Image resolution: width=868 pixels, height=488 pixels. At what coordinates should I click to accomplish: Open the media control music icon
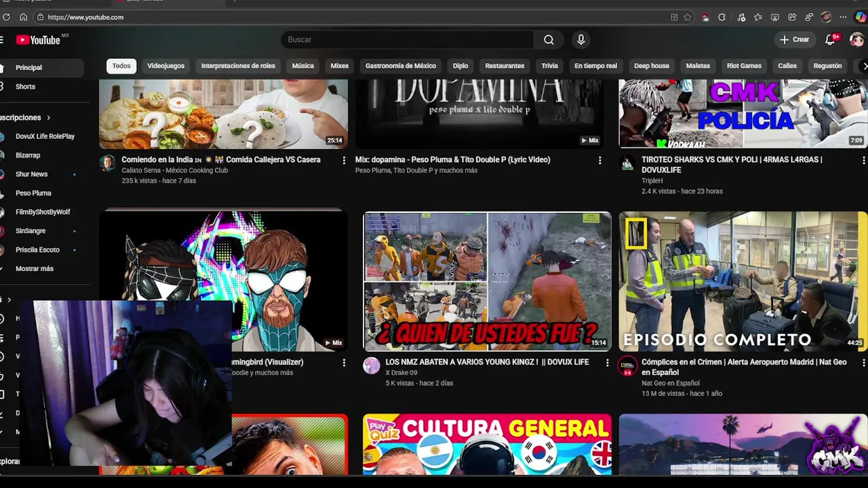pyautogui.click(x=741, y=17)
